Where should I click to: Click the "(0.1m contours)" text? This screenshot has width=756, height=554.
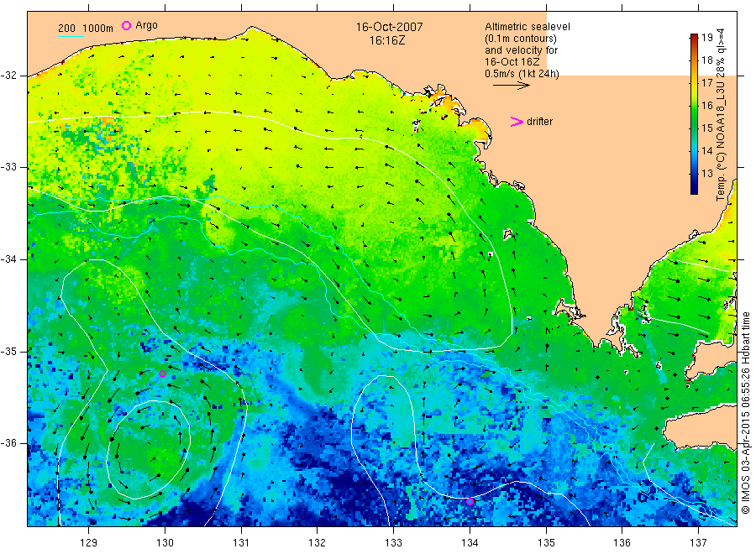point(521,39)
